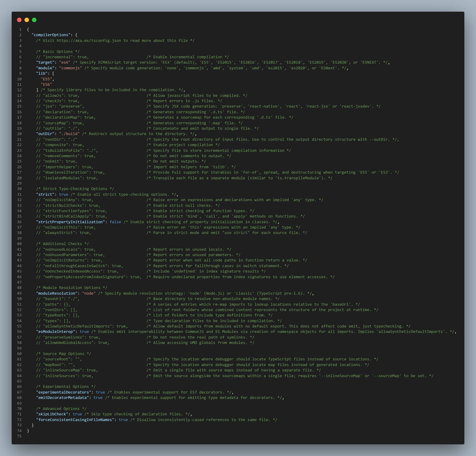Click the "ES5" lib array entry

(46, 79)
